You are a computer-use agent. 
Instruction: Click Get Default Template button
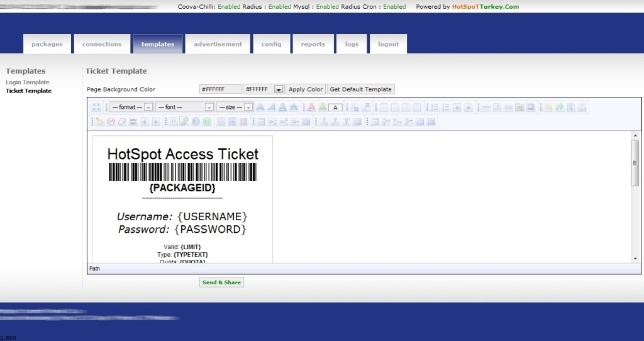tap(360, 89)
